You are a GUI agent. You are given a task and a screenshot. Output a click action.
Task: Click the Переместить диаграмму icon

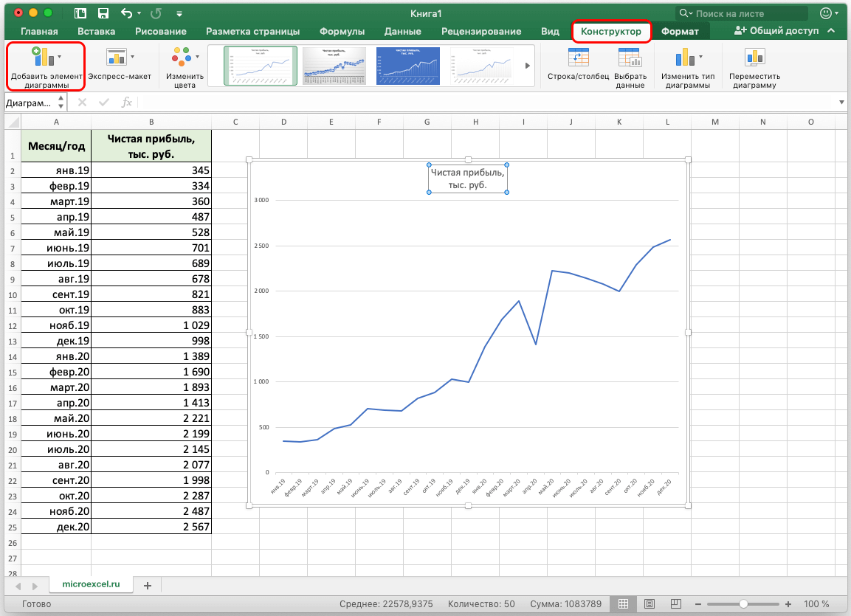point(754,58)
